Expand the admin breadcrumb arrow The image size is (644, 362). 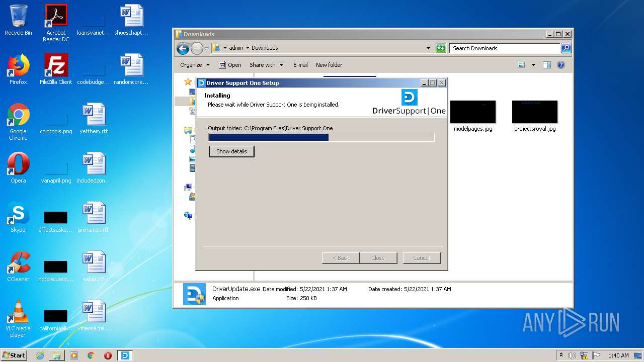[248, 48]
